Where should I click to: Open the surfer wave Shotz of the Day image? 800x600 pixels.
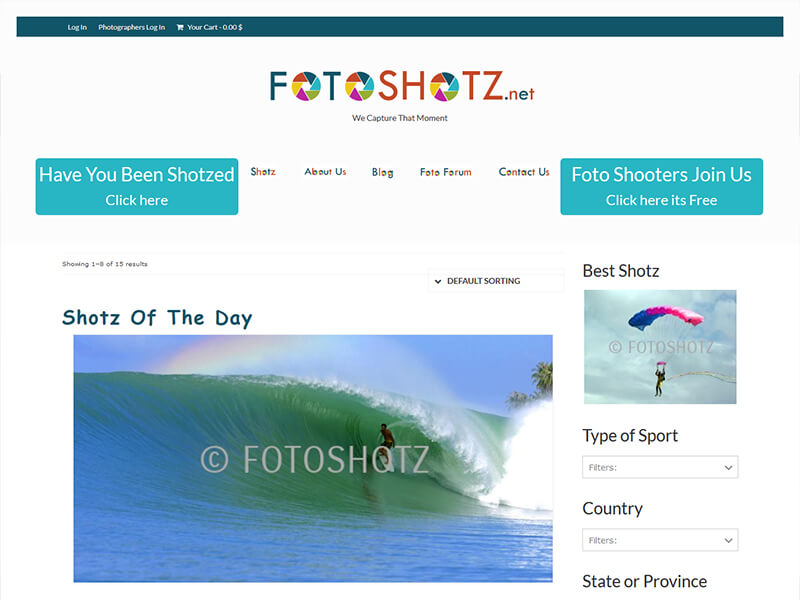(x=313, y=458)
